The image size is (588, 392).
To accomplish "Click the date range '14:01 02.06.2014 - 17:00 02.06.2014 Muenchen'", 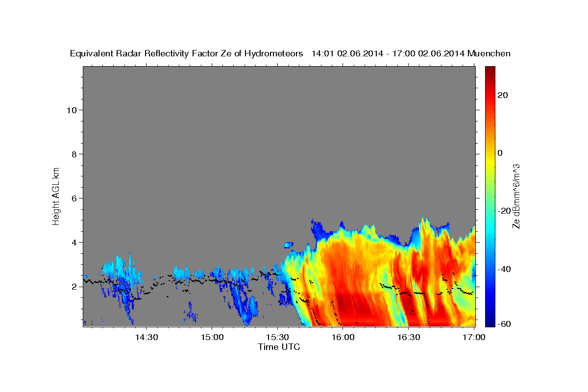I will pos(411,53).
